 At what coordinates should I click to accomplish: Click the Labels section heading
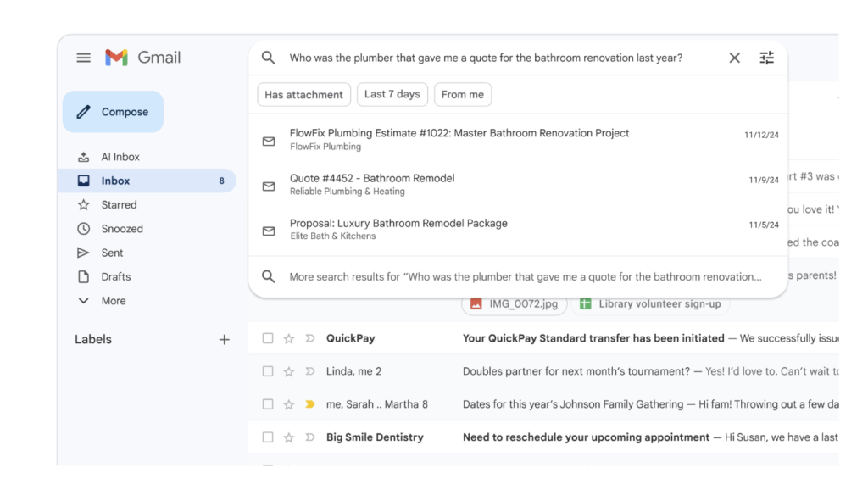93,339
